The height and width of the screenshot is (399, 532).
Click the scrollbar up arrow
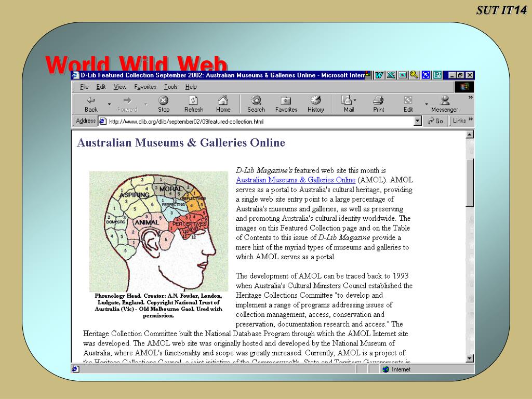point(470,135)
